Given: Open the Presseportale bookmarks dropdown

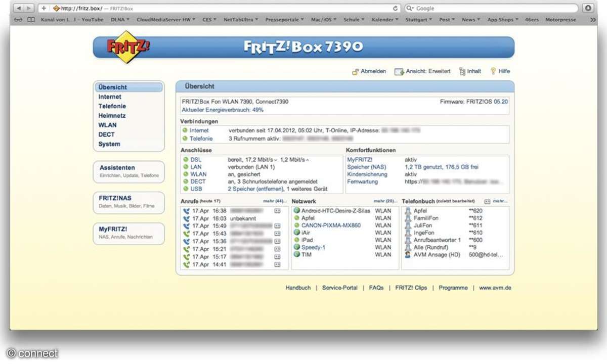Looking at the screenshot, I should [x=284, y=20].
